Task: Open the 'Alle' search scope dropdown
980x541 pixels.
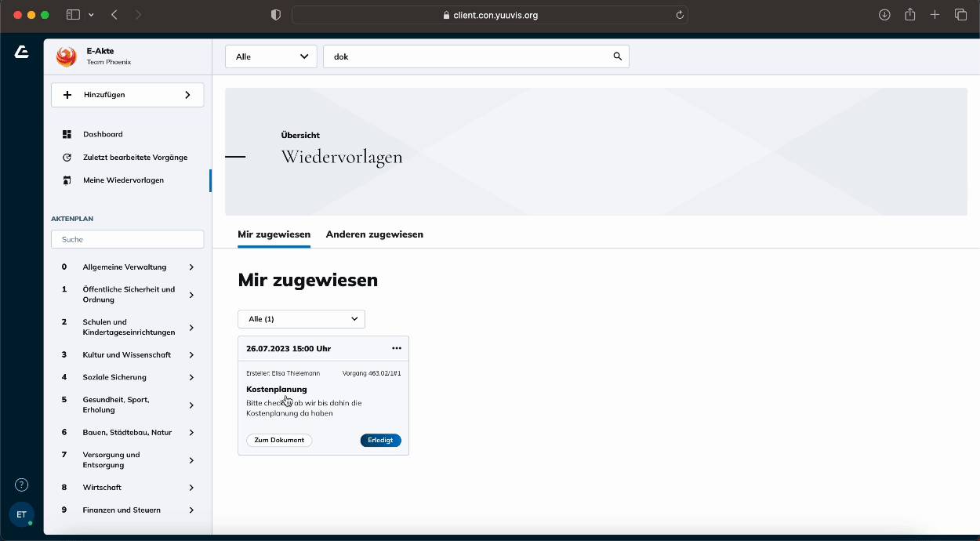Action: tap(271, 56)
